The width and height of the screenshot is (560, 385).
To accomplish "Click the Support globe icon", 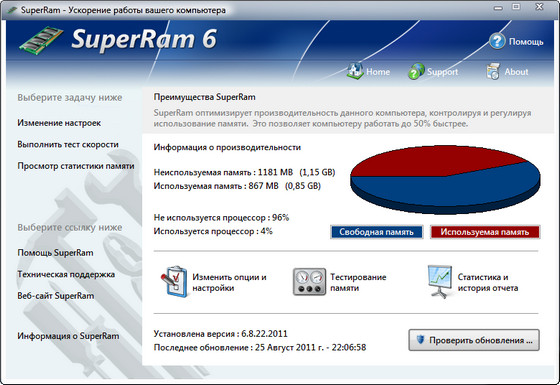I will pyautogui.click(x=416, y=71).
